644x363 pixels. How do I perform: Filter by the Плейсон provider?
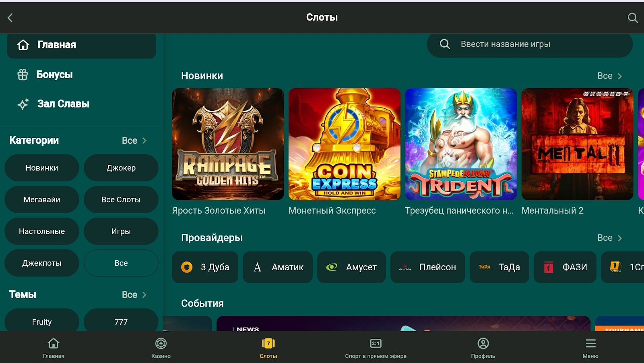coord(427,267)
